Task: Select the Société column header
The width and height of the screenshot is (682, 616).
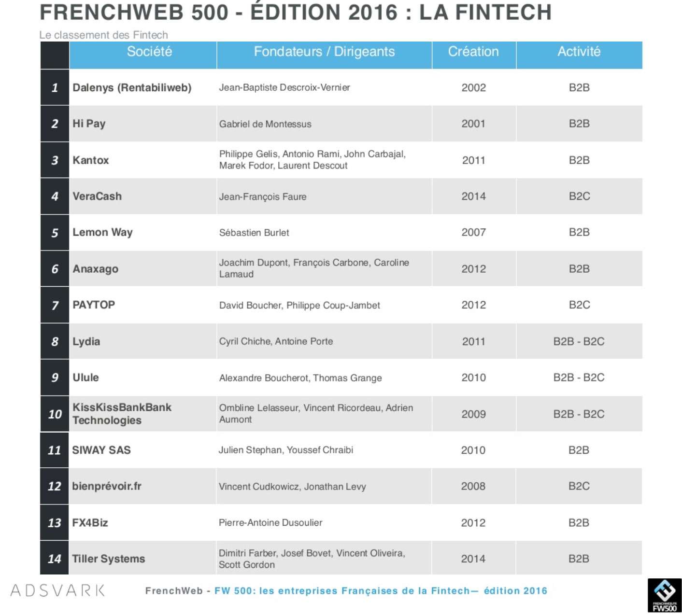Action: tap(149, 52)
